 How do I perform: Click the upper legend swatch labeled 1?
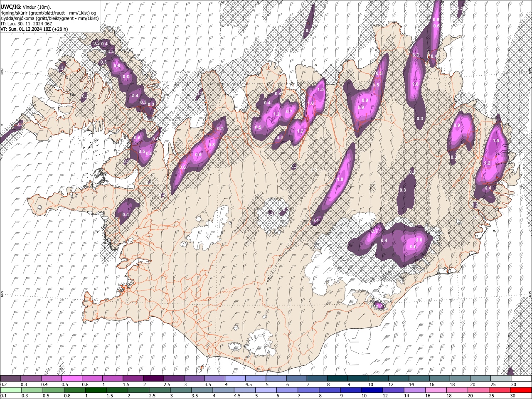[113, 379]
